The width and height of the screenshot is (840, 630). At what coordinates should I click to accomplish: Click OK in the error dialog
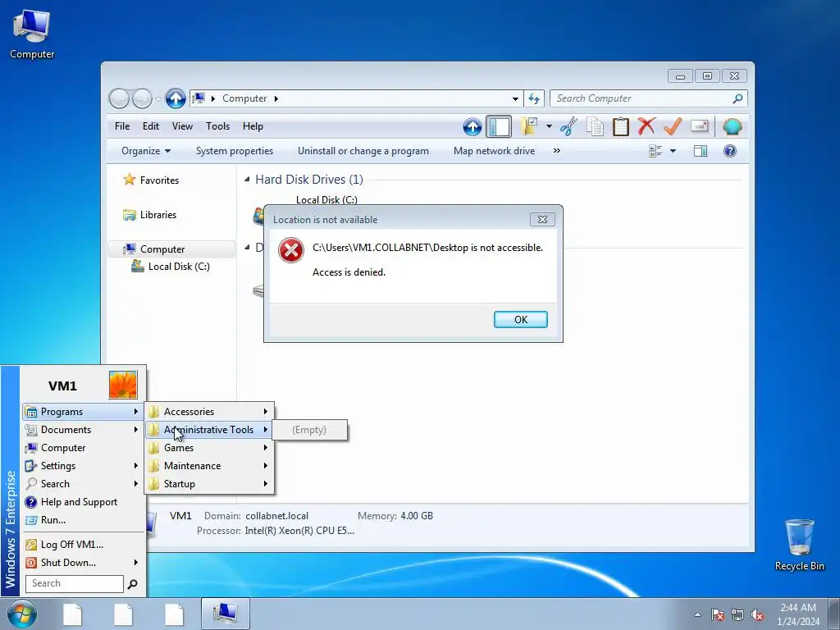(x=521, y=319)
